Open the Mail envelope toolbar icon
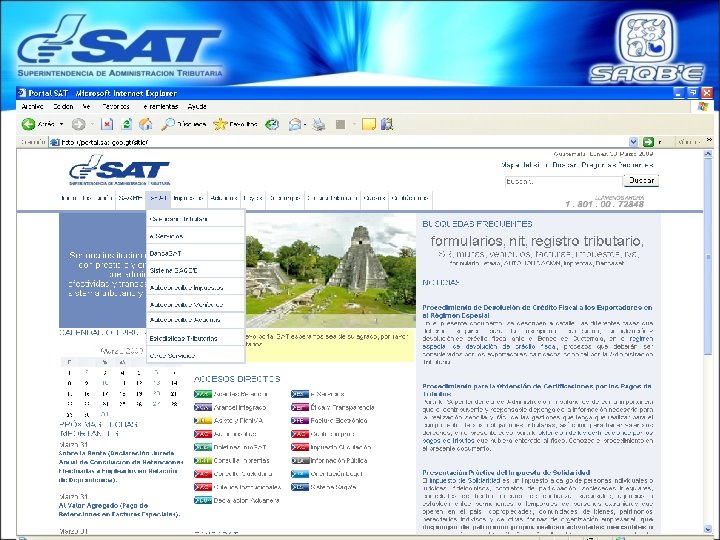The height and width of the screenshot is (540, 720). pos(295,124)
